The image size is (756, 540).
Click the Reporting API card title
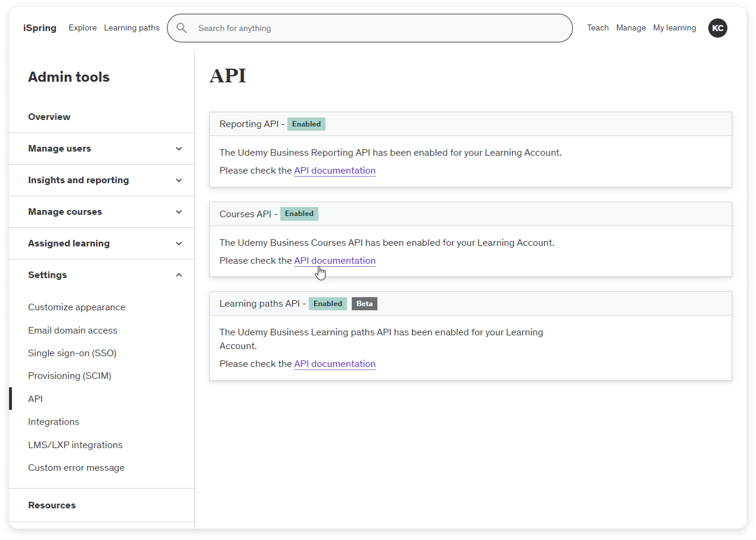[x=249, y=124]
